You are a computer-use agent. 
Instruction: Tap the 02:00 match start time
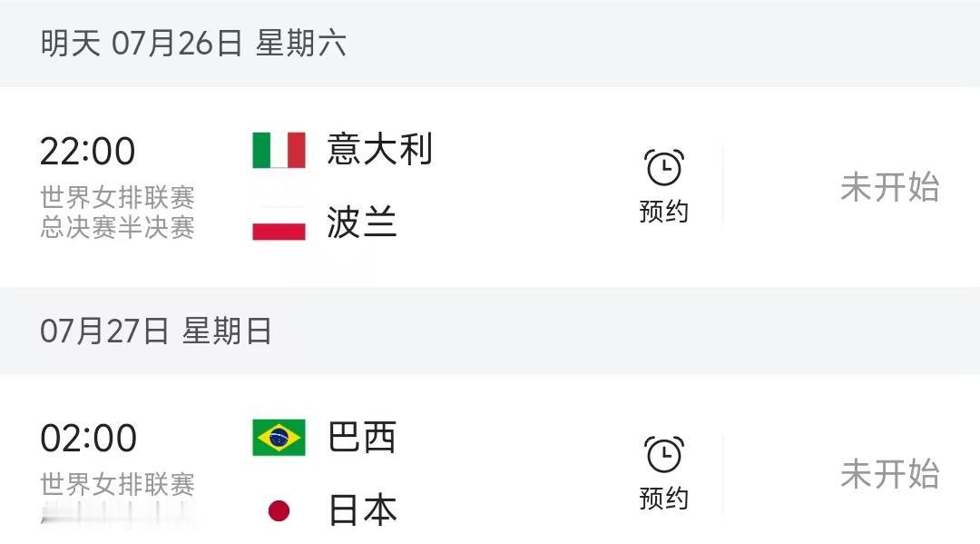pos(88,438)
